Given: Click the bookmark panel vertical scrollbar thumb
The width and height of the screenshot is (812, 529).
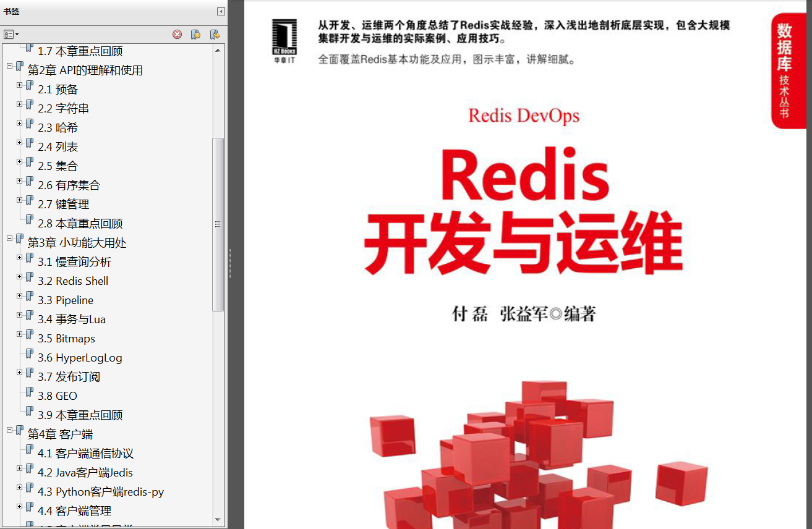Looking at the screenshot, I should [x=218, y=224].
